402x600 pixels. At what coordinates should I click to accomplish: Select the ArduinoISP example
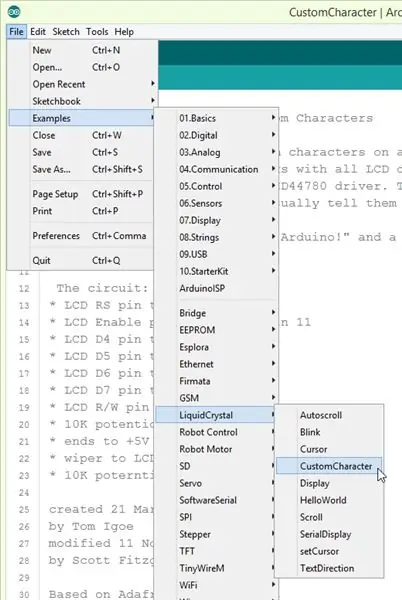[x=216, y=288]
